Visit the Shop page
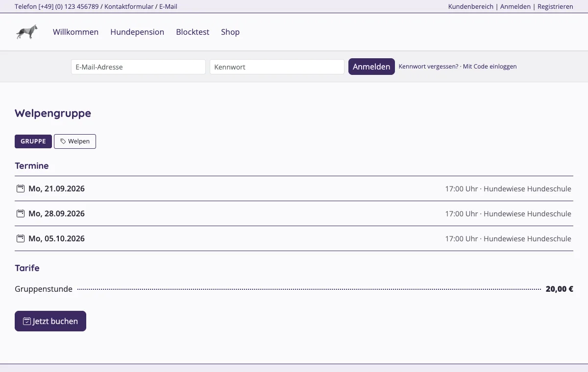This screenshot has width=588, height=372. tap(230, 32)
